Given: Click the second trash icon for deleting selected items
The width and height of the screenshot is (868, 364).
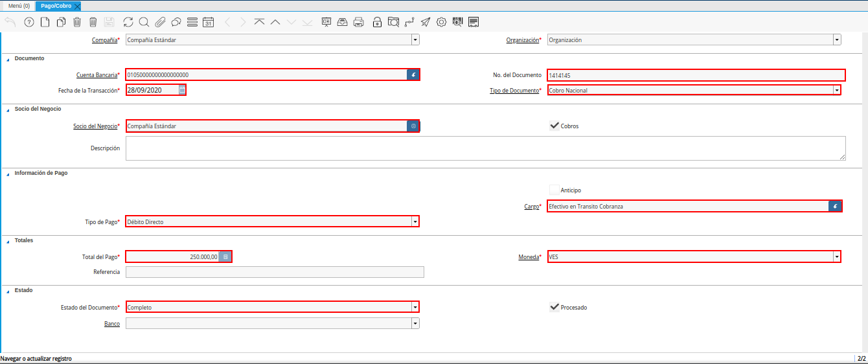Looking at the screenshot, I should (93, 22).
